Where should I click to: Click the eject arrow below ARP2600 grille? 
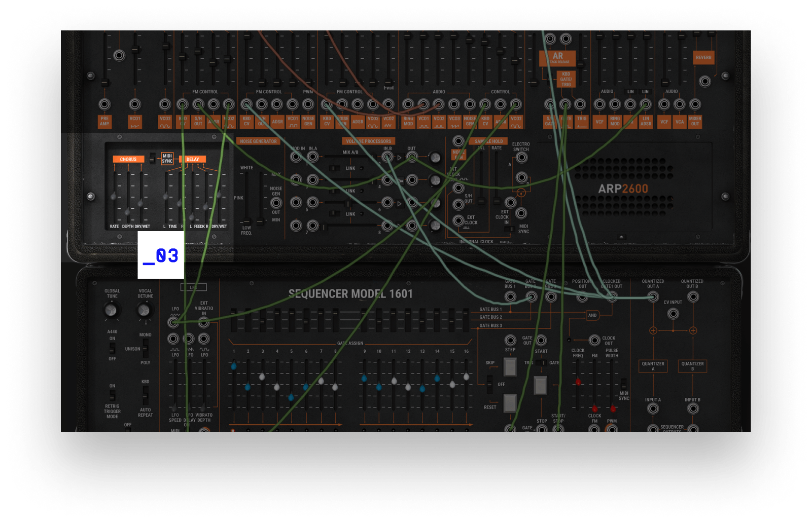tap(622, 237)
